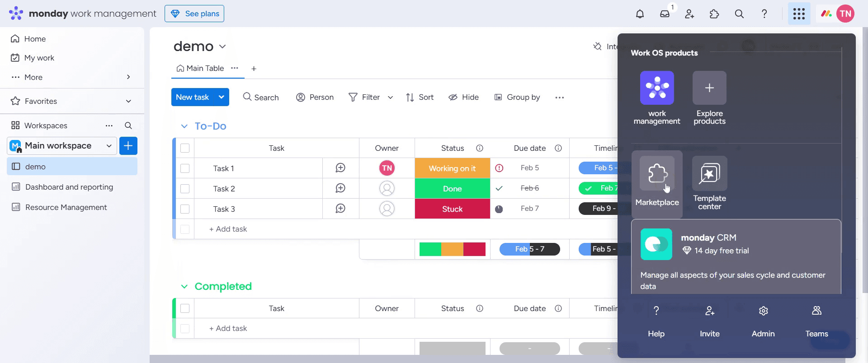Click the red Stuck status cell
Screen dimensions: 868x363
452,209
